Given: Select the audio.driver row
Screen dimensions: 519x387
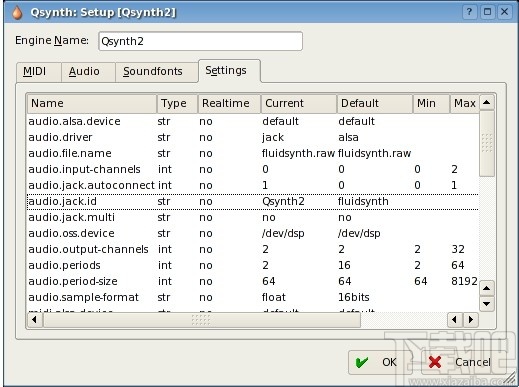Looking at the screenshot, I should point(253,137).
